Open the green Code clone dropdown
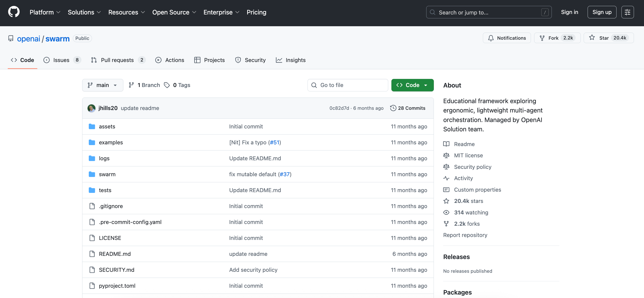Viewport: 644px width, 298px height. (x=412, y=85)
